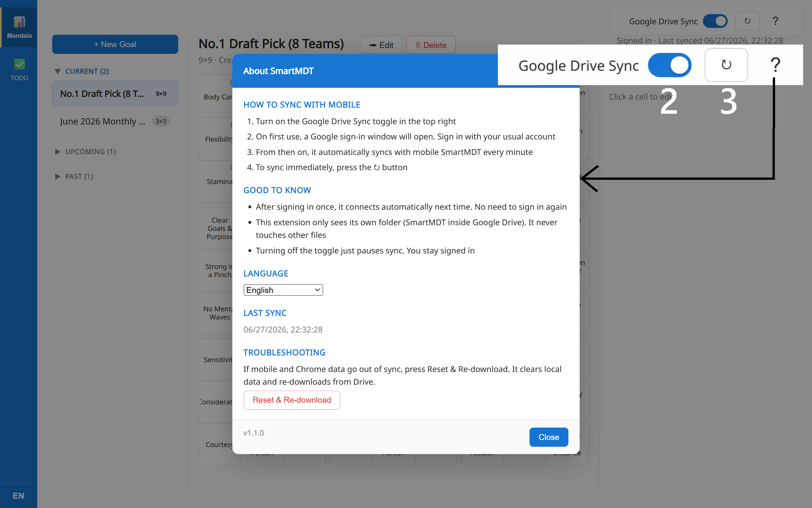This screenshot has height=508, width=812.
Task: Click the Edit button beside the goal title
Action: pyautogui.click(x=381, y=45)
